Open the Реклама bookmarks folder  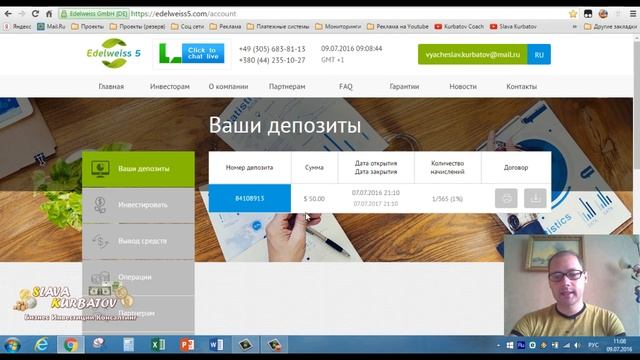click(x=225, y=27)
